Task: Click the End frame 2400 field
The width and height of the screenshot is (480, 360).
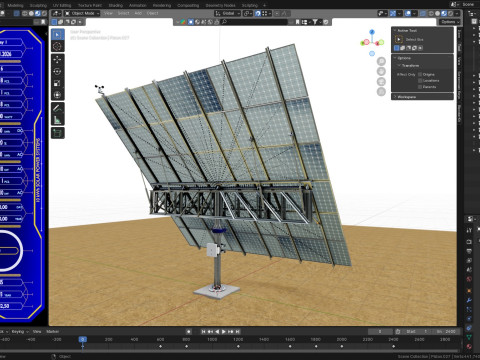Action: [446, 332]
